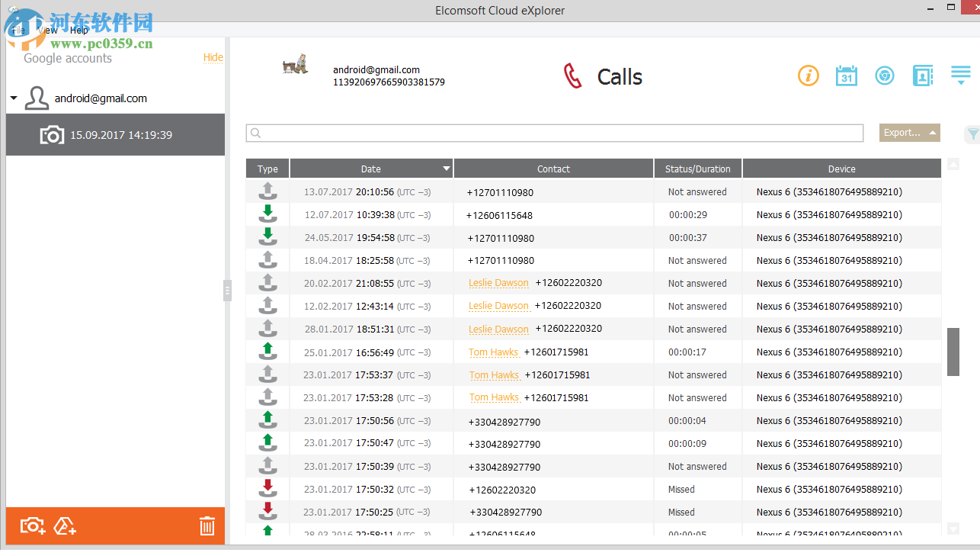This screenshot has width=980, height=556.
Task: Click the Contact column header
Action: (554, 169)
